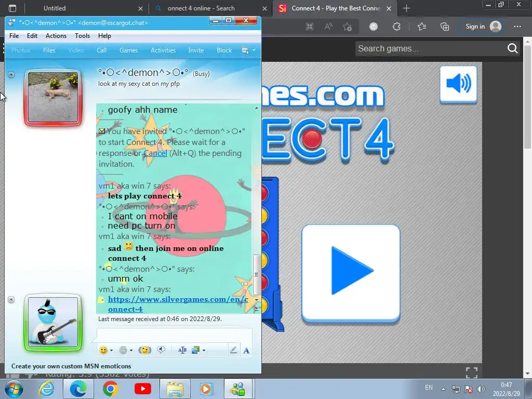Open the text font change icon
This screenshot has width=532, height=399.
click(x=182, y=350)
